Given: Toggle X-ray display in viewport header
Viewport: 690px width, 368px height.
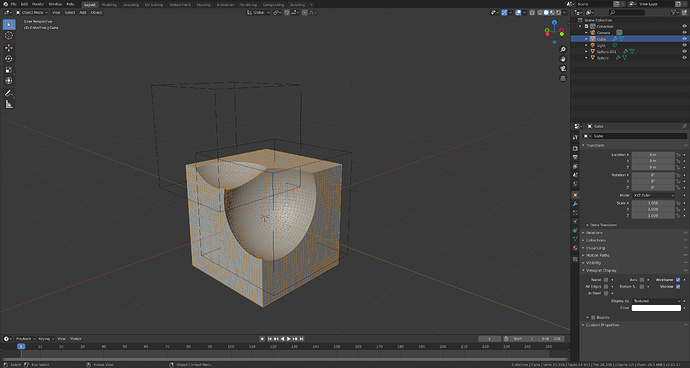Looking at the screenshot, I should (x=532, y=12).
